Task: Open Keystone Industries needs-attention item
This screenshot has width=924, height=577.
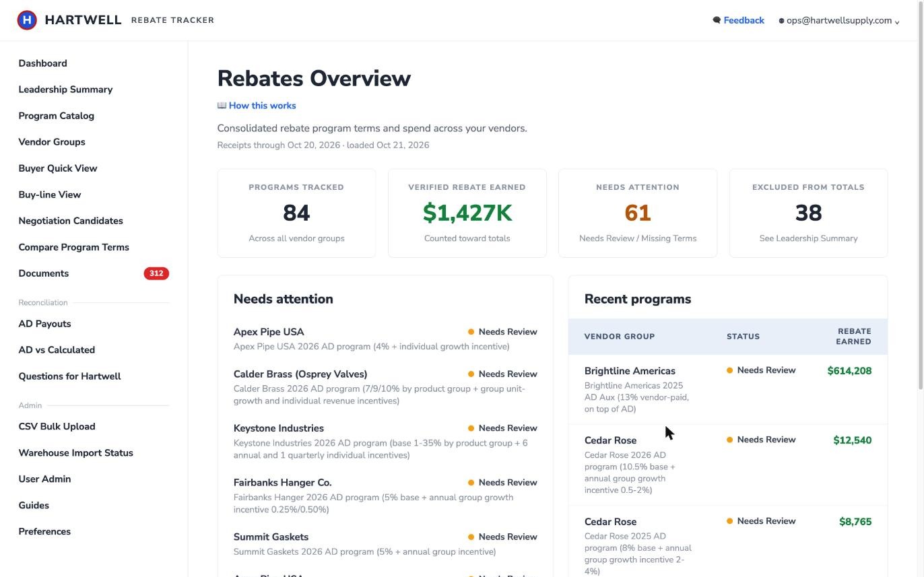Action: (x=385, y=442)
